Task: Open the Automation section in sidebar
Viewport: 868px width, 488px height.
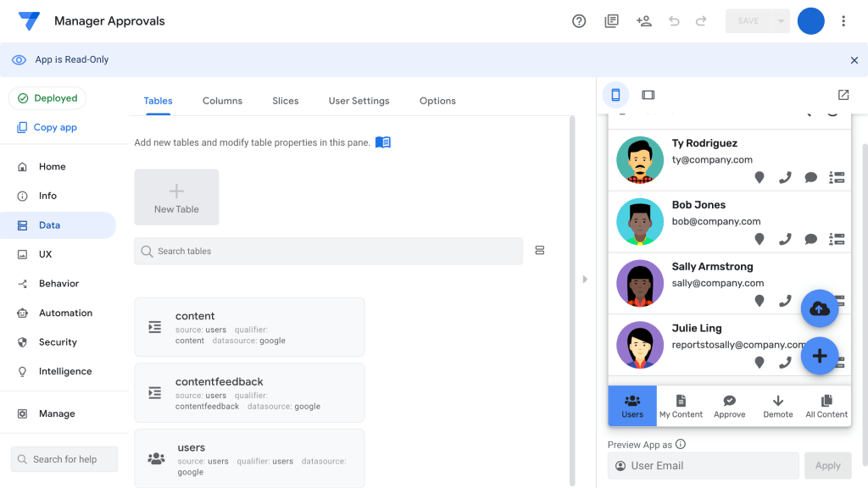Action: [65, 313]
